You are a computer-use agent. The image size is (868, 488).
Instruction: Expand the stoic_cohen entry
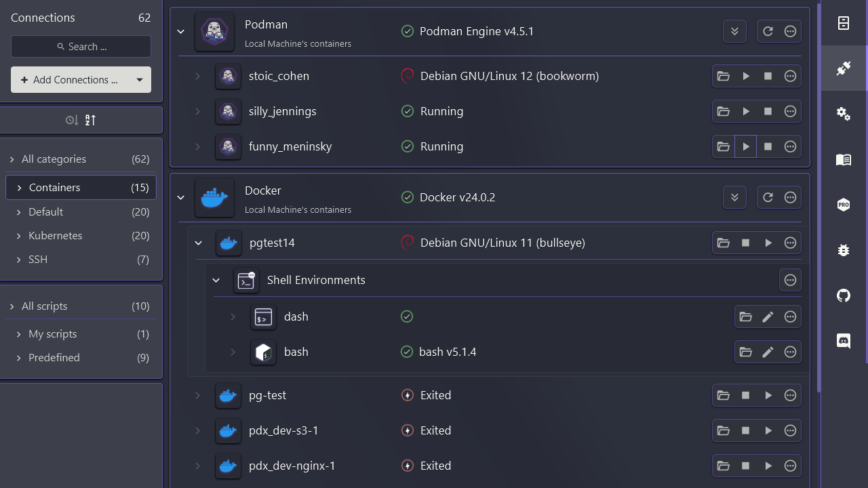tap(198, 76)
